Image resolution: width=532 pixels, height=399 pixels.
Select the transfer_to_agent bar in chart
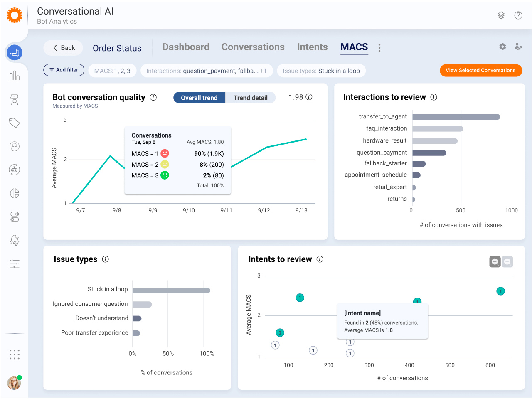click(456, 117)
